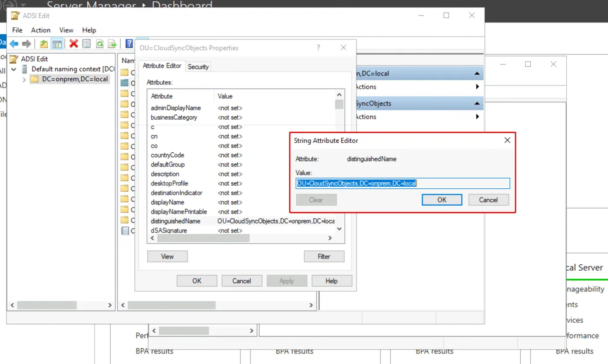Click attribute list horizontal scrollbar right arrow
Screen dimensions: 608x364
[x=330, y=238]
